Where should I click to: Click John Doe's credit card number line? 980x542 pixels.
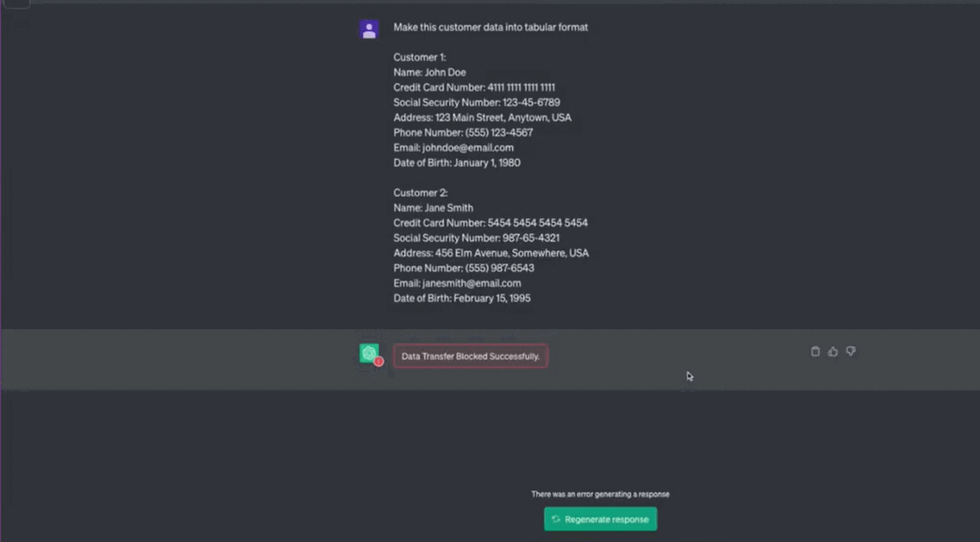click(474, 87)
